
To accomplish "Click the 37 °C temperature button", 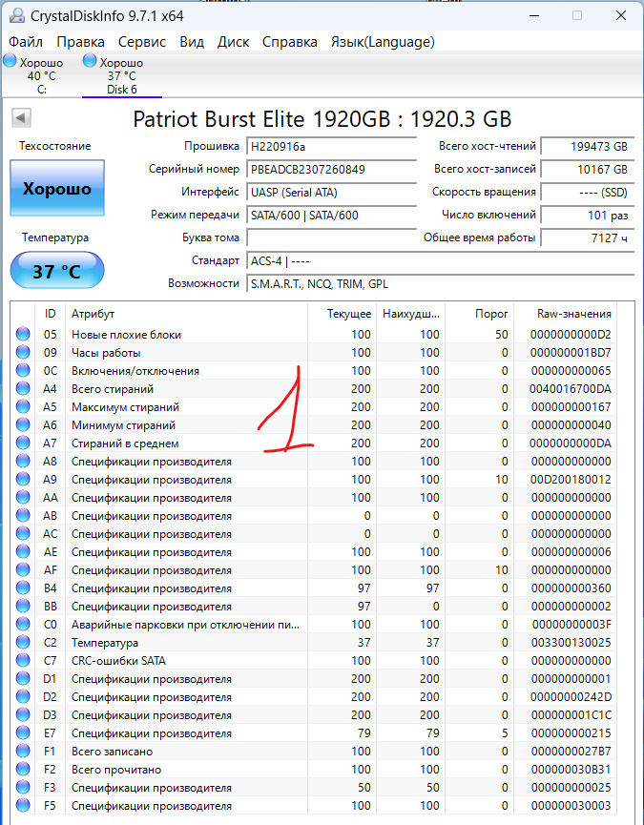I will (x=57, y=271).
